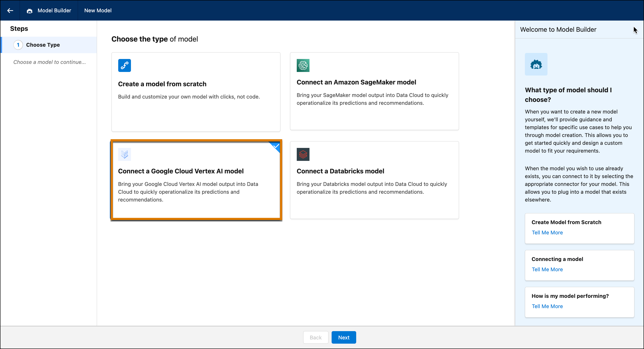Click 'When the model you wish to use' paragraph
644x349 pixels.
[x=579, y=184]
